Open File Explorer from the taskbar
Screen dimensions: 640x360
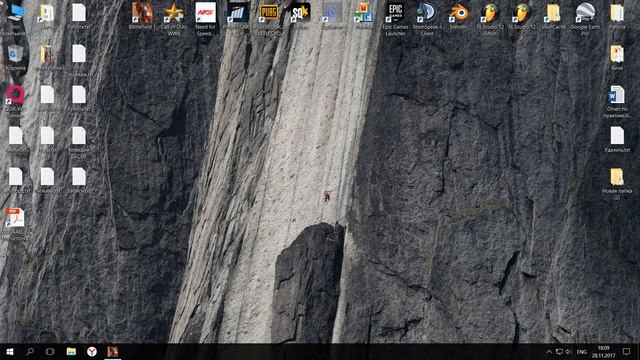pos(71,351)
